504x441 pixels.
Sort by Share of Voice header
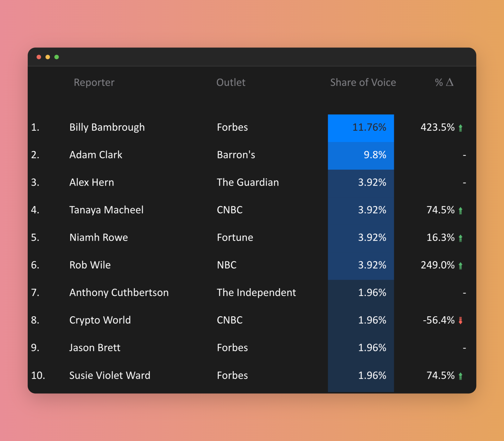point(363,82)
